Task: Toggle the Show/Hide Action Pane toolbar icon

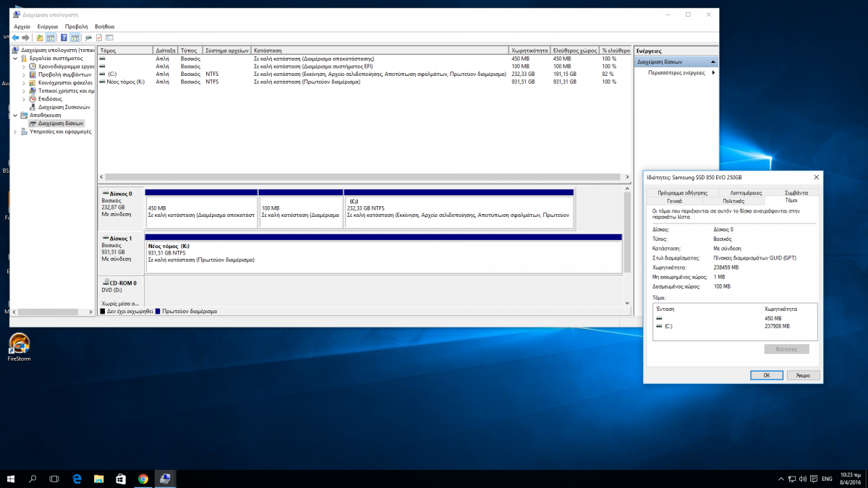Action: [x=75, y=38]
